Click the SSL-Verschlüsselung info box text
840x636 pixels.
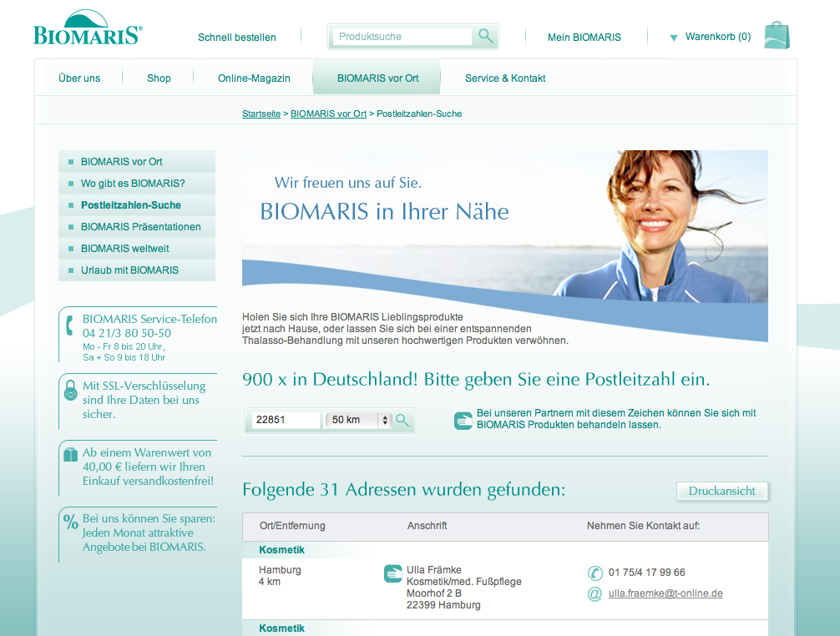click(144, 400)
